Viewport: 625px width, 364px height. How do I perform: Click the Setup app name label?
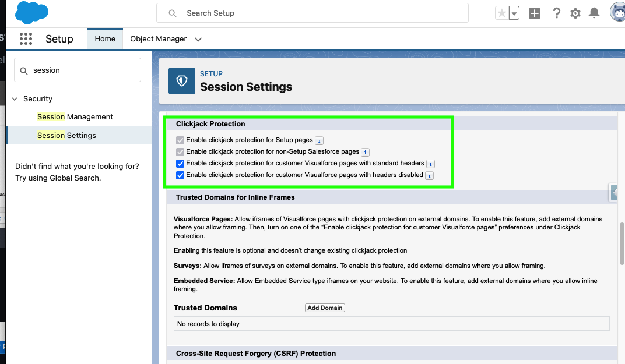tap(59, 38)
